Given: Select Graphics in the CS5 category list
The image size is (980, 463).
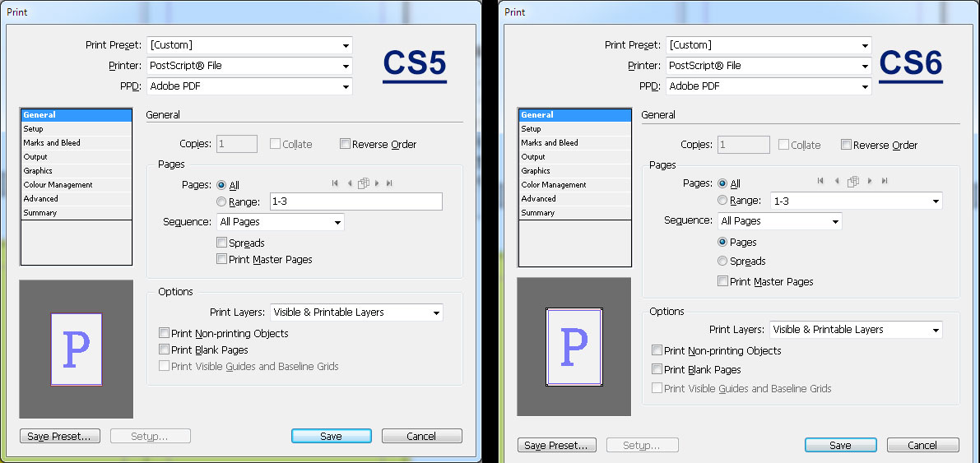Looking at the screenshot, I should [77, 170].
